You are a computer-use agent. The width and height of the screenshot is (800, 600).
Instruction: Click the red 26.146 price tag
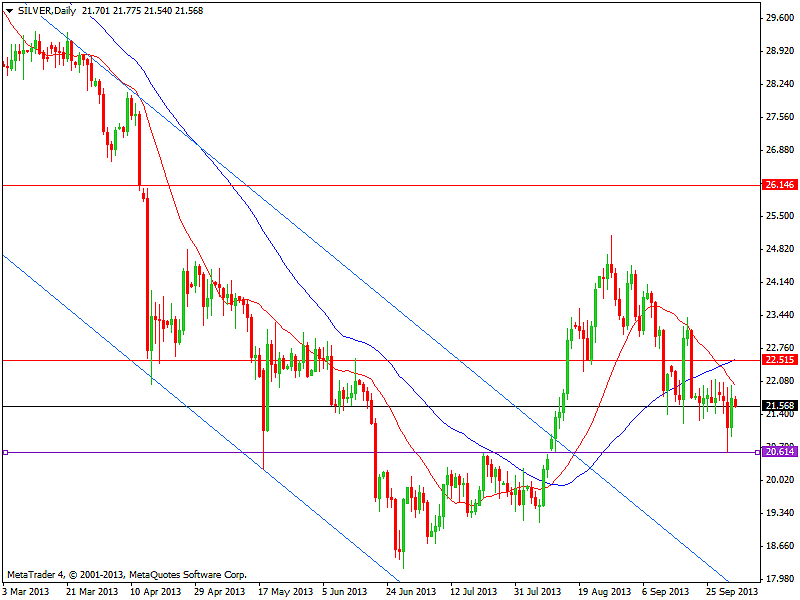[778, 186]
